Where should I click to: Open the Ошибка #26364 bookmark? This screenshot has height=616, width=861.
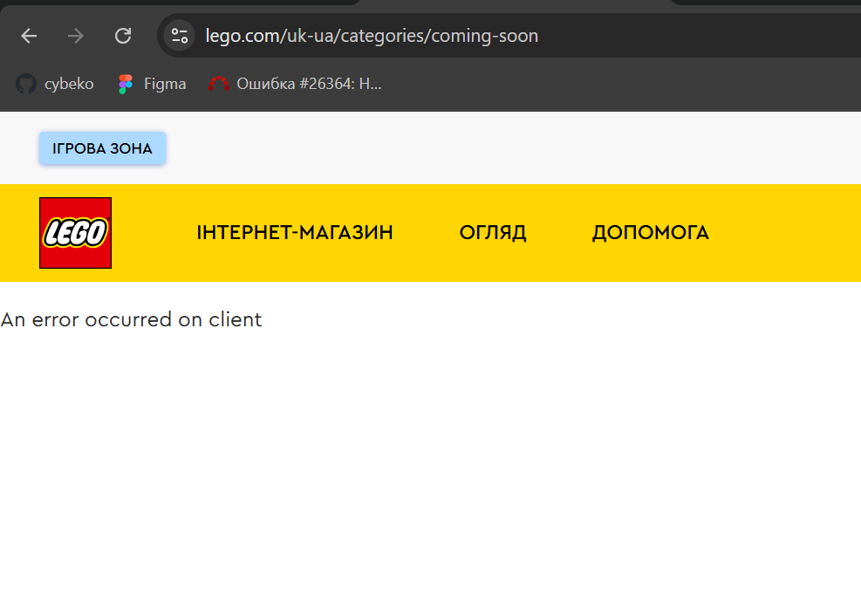[295, 84]
